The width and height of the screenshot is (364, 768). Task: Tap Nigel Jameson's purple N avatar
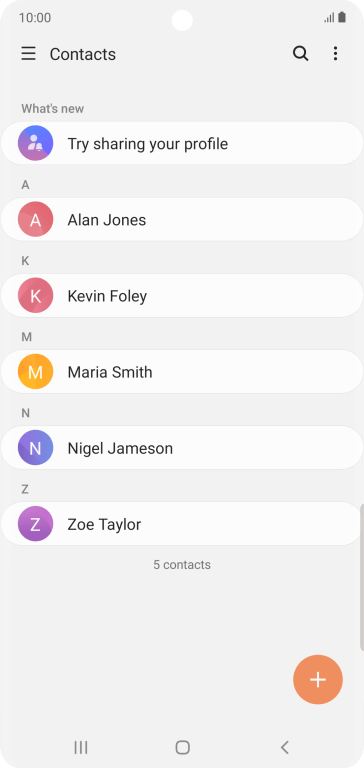pyautogui.click(x=35, y=448)
